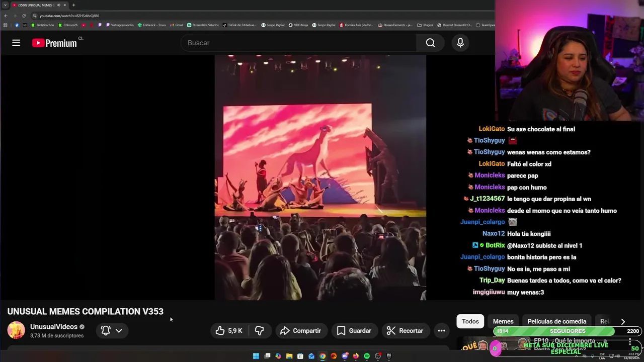This screenshot has width=644, height=362.
Task: Open OBS Studio from the taskbar
Action: click(x=378, y=356)
